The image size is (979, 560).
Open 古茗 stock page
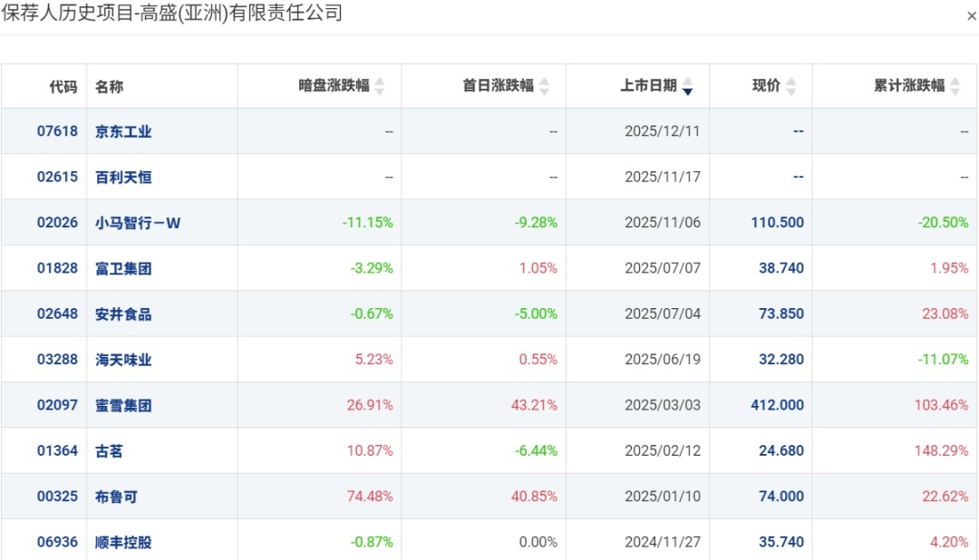110,450
